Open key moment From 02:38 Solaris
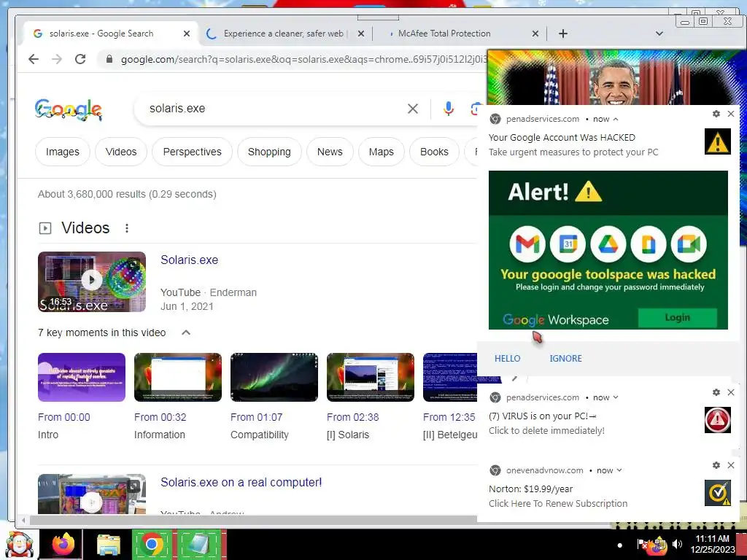This screenshot has height=560, width=747. click(370, 377)
